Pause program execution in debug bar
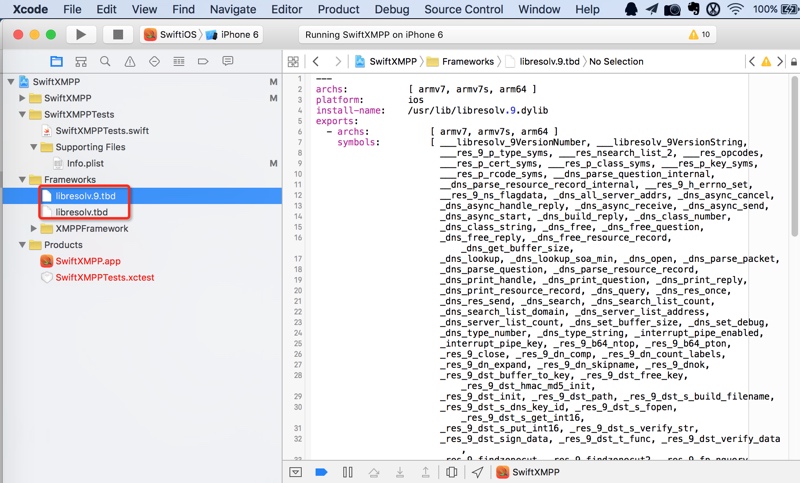 (x=347, y=472)
